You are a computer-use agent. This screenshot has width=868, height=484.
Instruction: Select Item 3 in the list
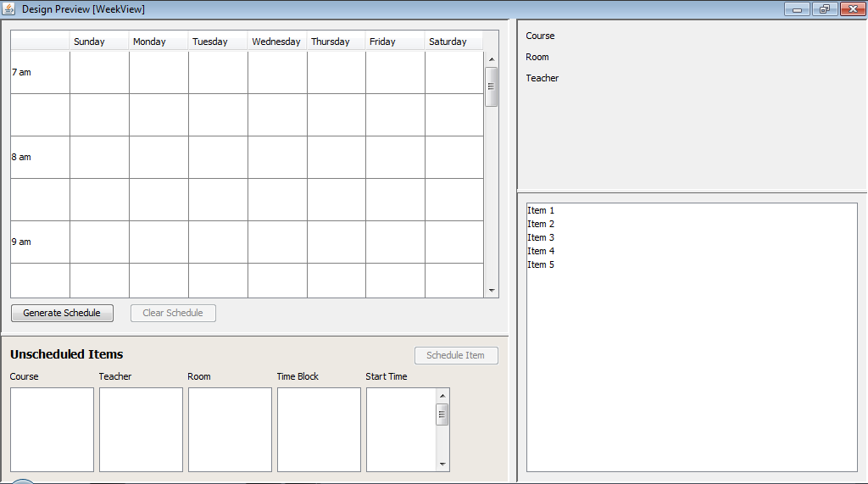(x=541, y=237)
